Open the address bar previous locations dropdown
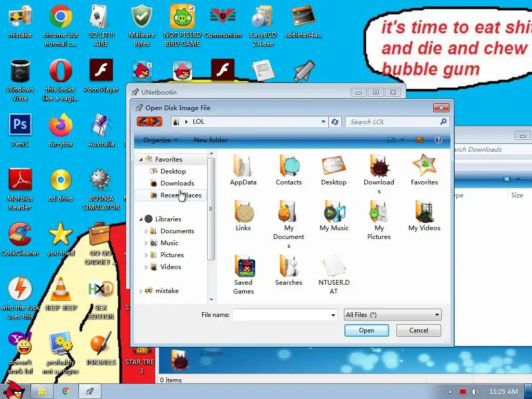Screen dimensions: 532x399 [x=323, y=122]
